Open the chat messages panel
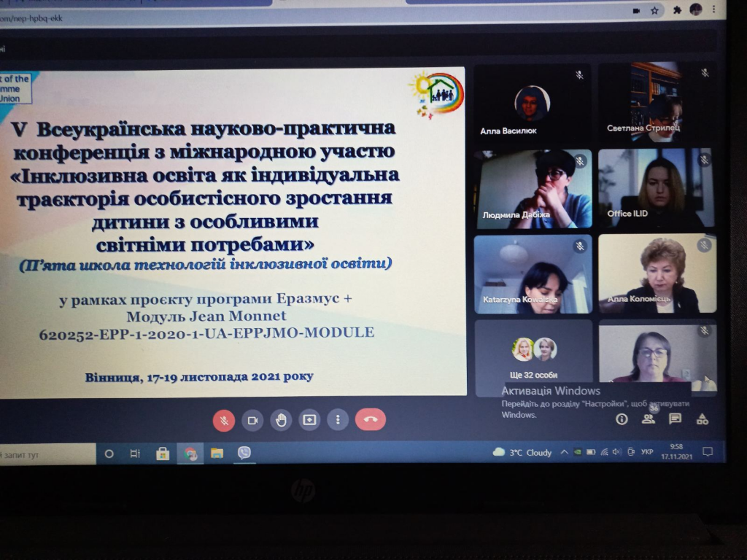This screenshot has width=747, height=560. (x=675, y=419)
